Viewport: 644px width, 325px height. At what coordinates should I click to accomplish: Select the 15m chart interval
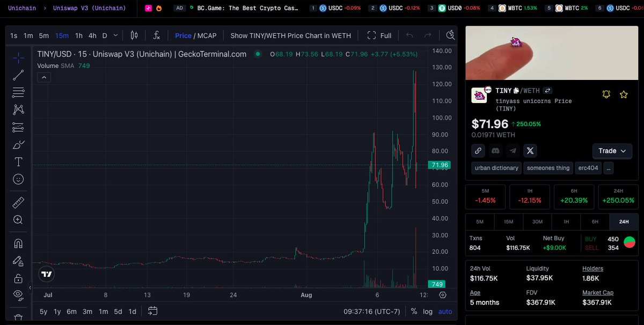(62, 35)
